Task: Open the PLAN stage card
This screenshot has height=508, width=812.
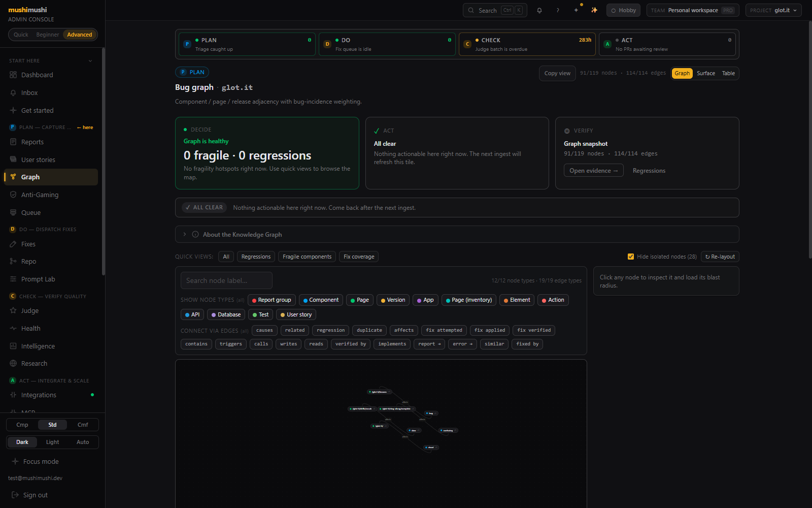Action: click(247, 44)
